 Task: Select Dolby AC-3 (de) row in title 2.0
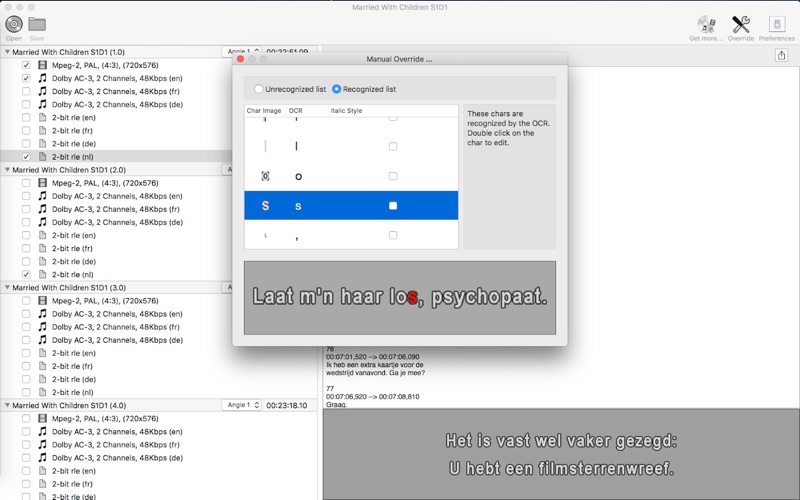coord(116,222)
